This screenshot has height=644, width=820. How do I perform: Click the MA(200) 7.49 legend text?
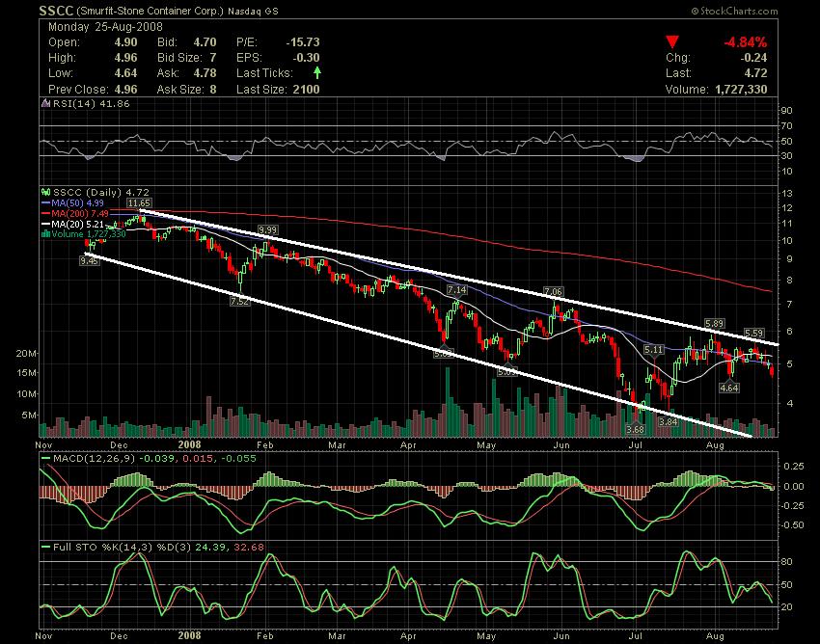point(80,213)
